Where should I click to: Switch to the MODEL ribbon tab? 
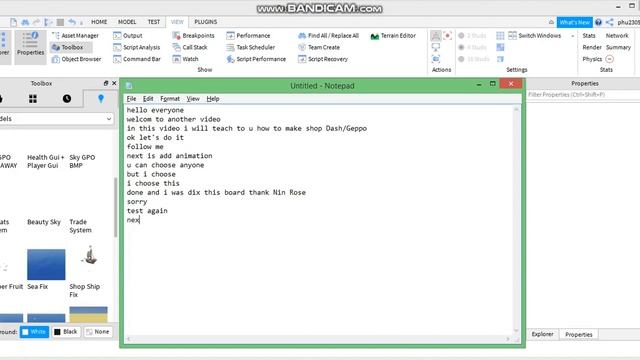click(x=127, y=22)
